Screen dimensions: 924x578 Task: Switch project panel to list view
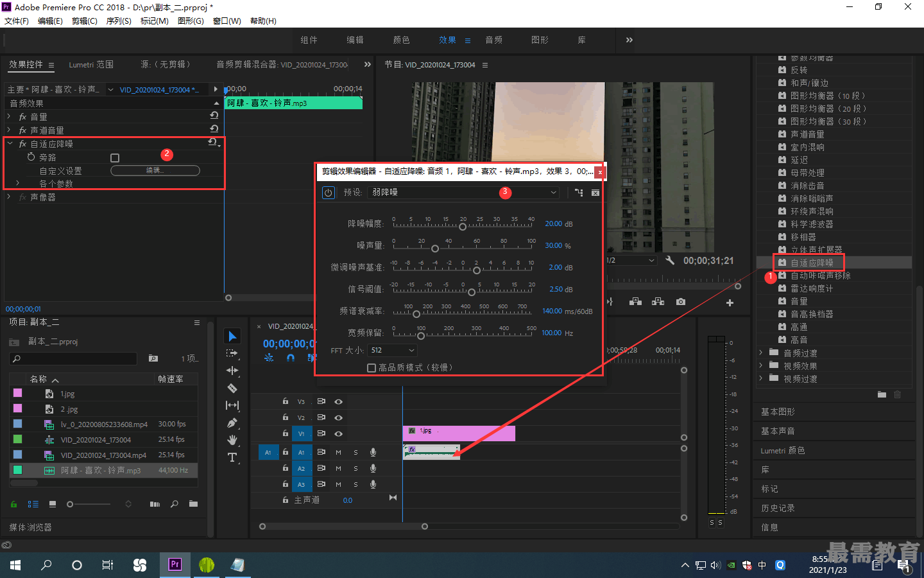coord(33,504)
